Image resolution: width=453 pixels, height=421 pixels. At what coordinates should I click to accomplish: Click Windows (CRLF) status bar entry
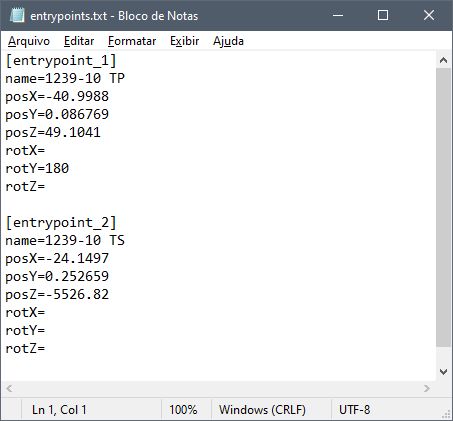pyautogui.click(x=262, y=410)
